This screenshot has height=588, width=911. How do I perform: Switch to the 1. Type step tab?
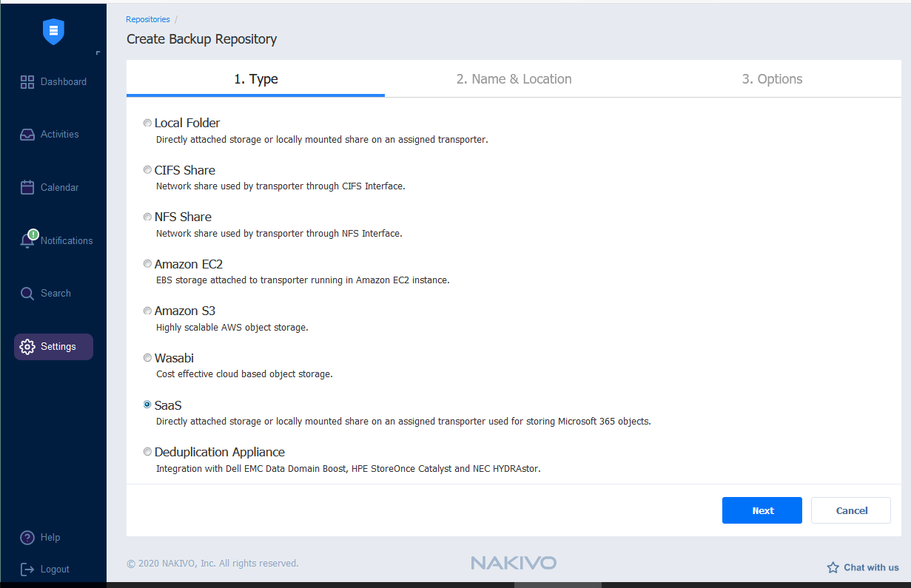256,79
